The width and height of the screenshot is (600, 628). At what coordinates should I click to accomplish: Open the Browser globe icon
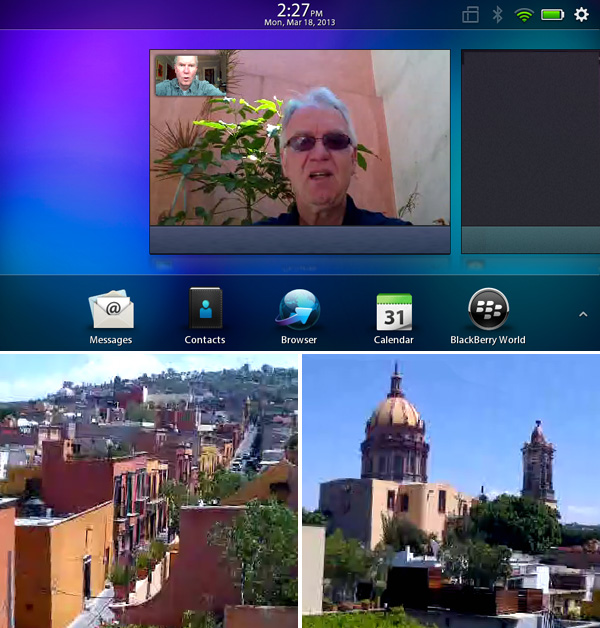tap(298, 310)
